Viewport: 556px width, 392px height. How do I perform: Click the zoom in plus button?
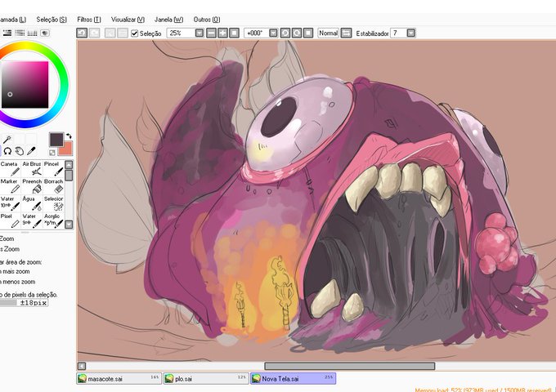pyautogui.click(x=222, y=33)
